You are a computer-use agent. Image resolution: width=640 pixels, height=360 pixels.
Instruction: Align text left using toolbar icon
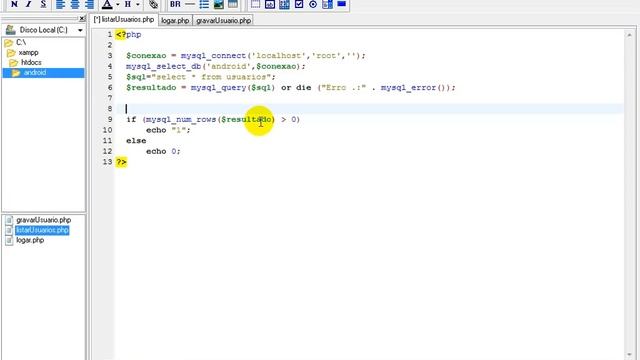point(60,4)
